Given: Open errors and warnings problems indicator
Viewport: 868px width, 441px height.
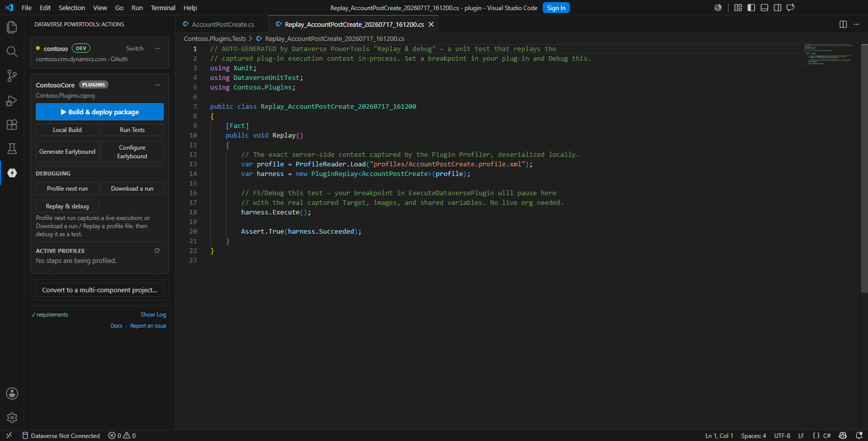Looking at the screenshot, I should click(122, 435).
